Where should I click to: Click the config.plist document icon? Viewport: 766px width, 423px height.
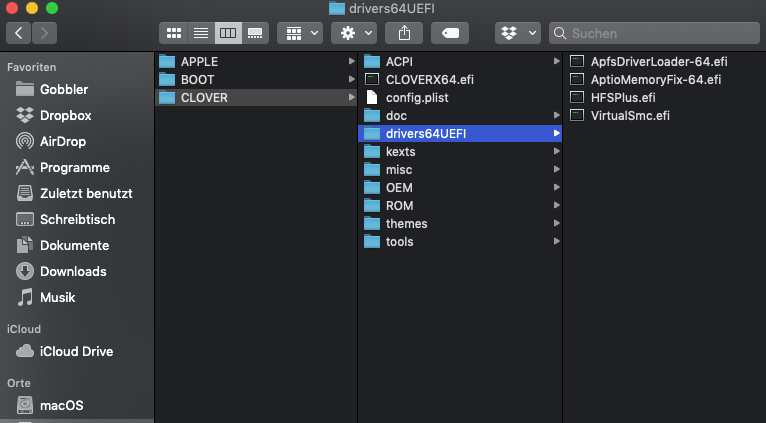(x=372, y=97)
